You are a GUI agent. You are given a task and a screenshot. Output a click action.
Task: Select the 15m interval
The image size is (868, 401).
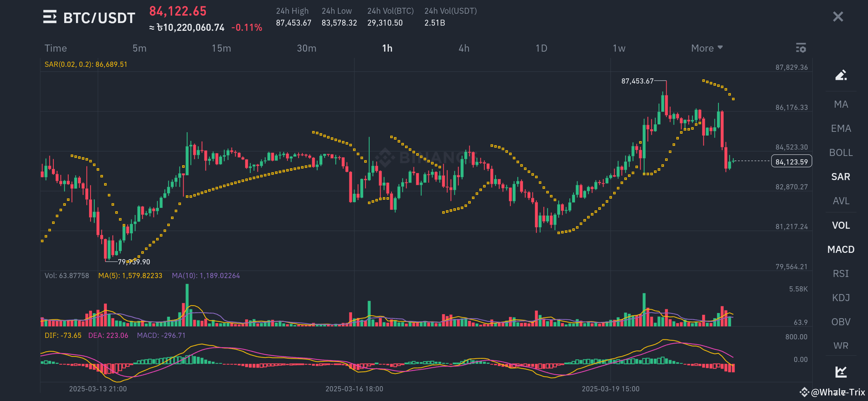[221, 48]
